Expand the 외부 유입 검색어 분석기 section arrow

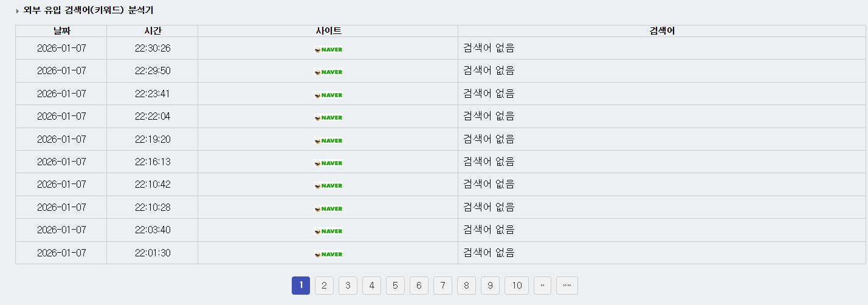18,11
